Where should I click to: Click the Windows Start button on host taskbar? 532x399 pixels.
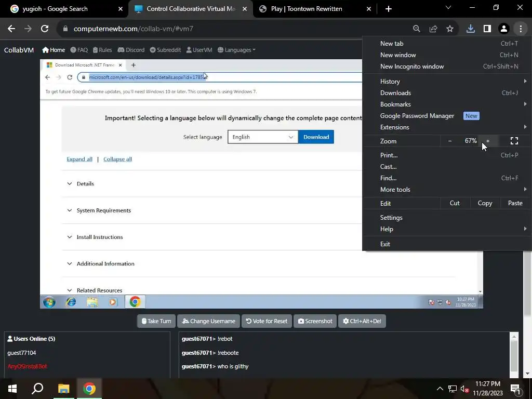click(x=12, y=389)
